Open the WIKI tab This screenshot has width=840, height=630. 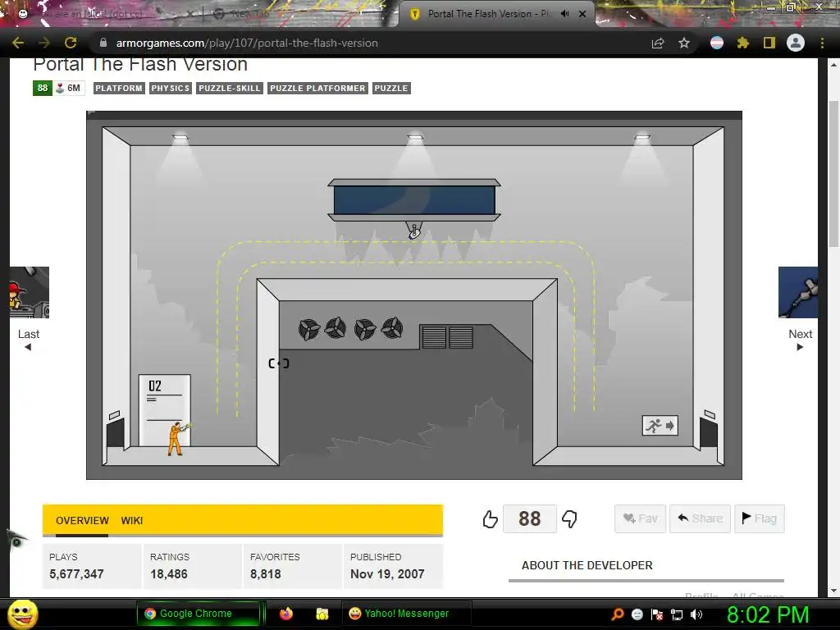(132, 520)
